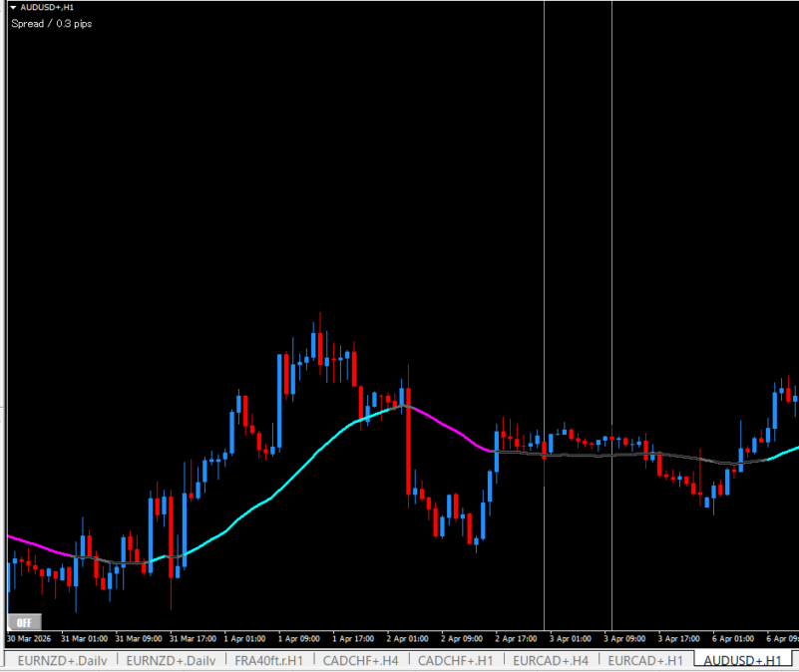Open the CADCHF+.H1 chart tab

point(456,660)
